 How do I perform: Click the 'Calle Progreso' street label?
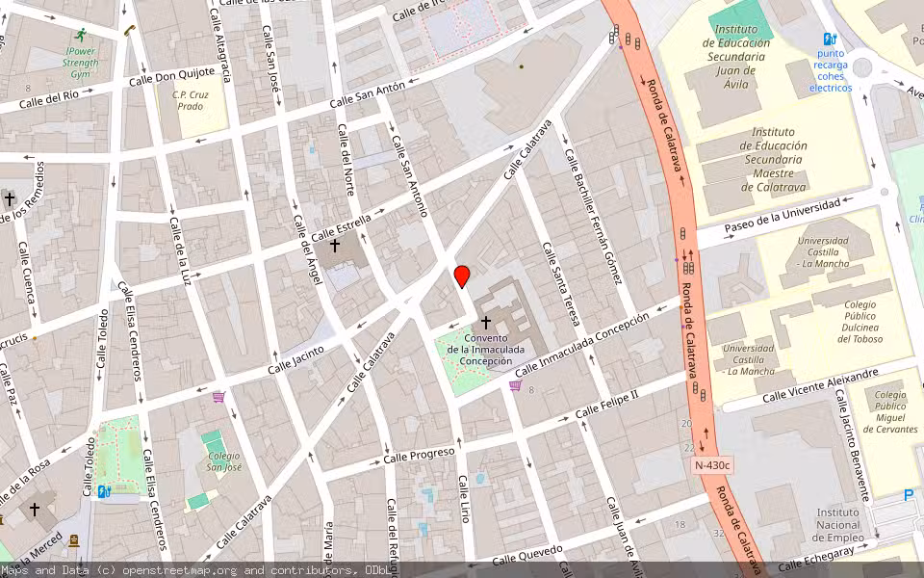pos(419,456)
